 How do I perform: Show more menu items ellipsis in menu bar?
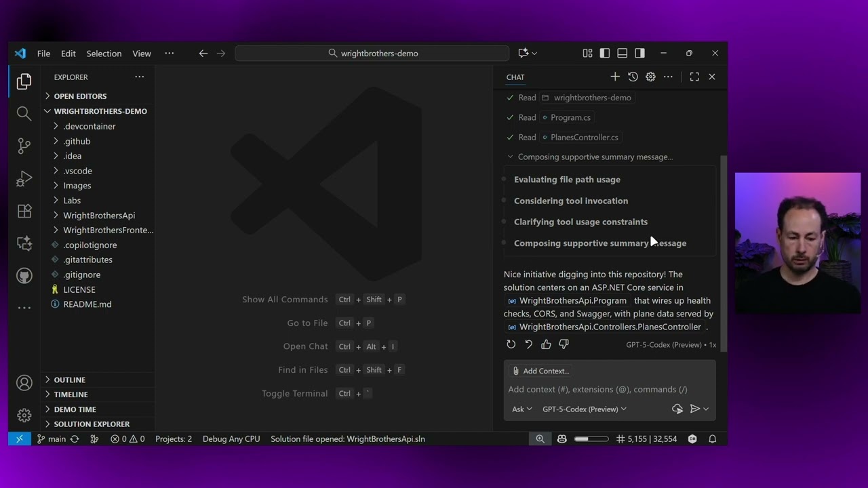pyautogui.click(x=170, y=53)
